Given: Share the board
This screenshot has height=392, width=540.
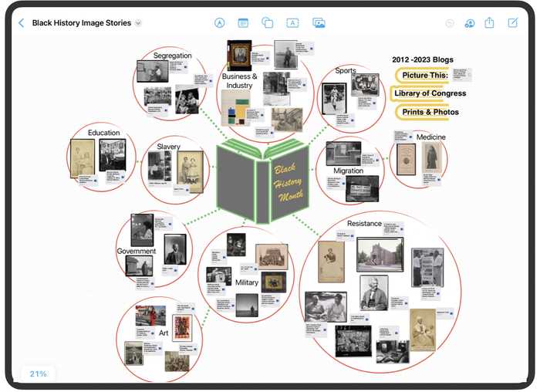Looking at the screenshot, I should [x=489, y=23].
